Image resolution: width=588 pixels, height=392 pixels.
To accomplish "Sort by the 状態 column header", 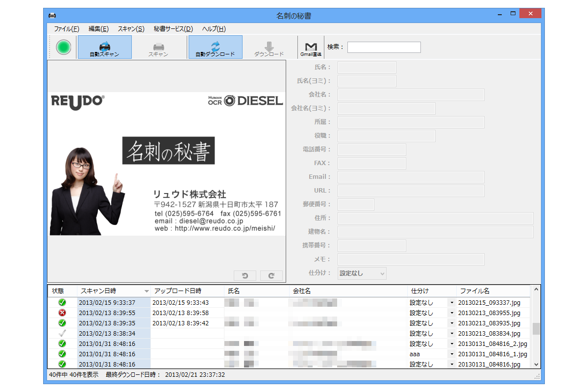I will [x=63, y=291].
